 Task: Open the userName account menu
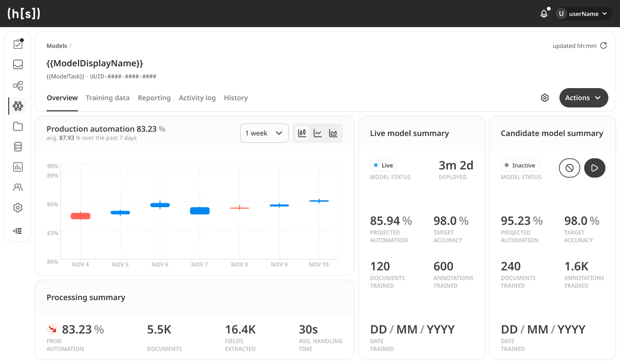583,14
